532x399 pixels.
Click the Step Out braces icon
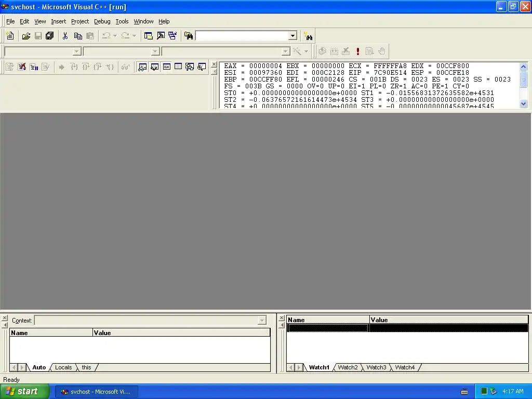coord(97,67)
